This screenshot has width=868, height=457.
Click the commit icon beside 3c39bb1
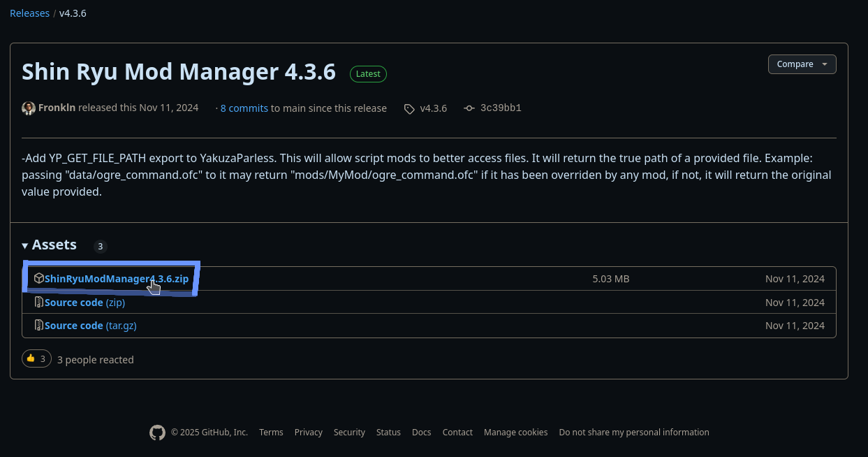click(469, 108)
